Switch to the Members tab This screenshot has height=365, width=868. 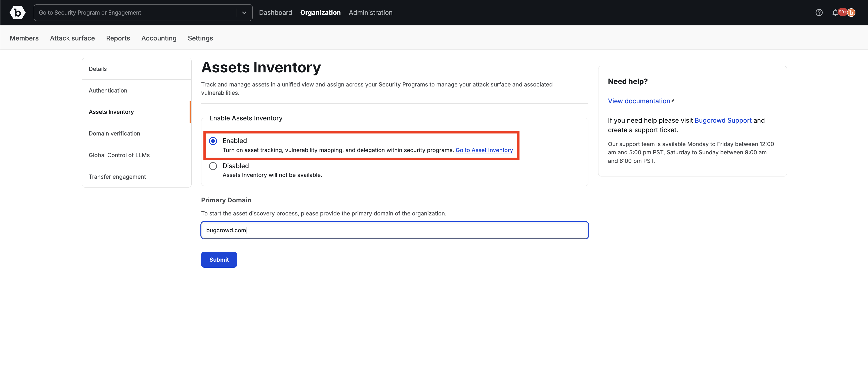point(24,38)
